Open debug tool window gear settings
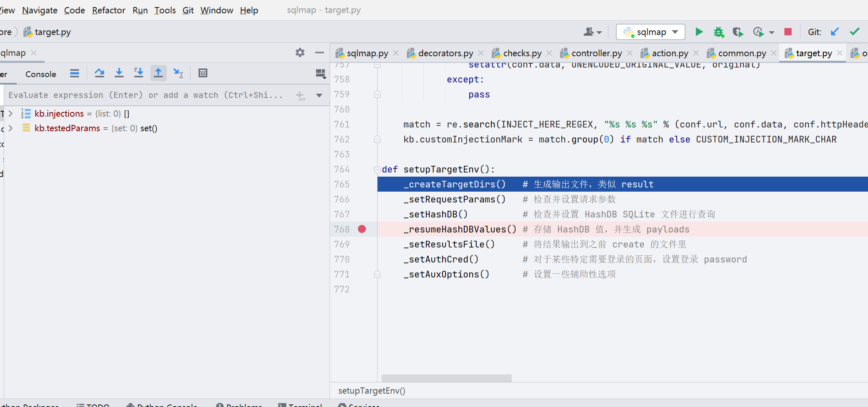Image resolution: width=868 pixels, height=407 pixels. point(300,52)
